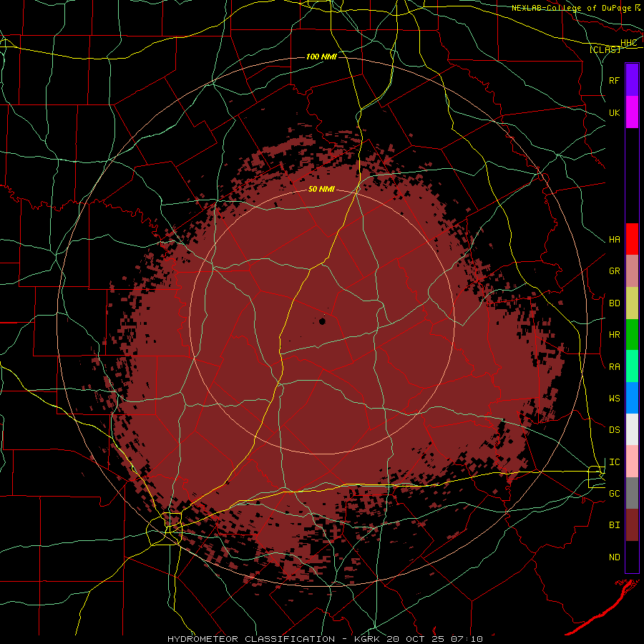The width and height of the screenshot is (644, 644).
Task: Click the ND black legend swatch
Action: [632, 557]
